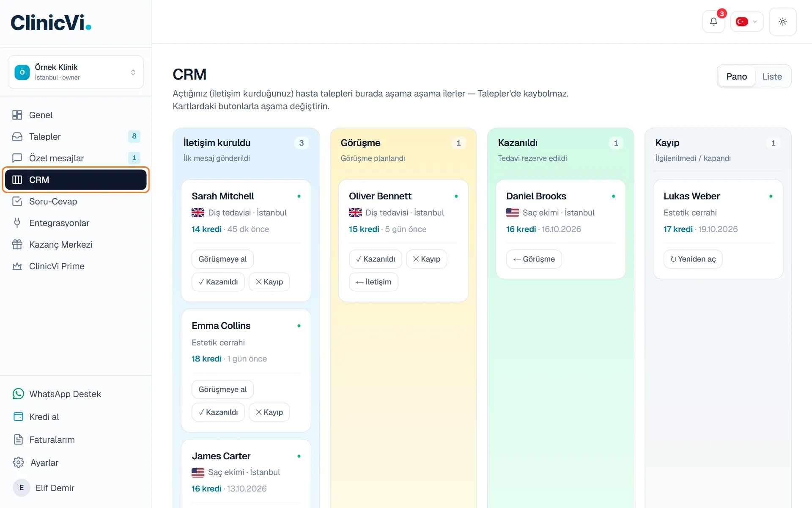This screenshot has height=508, width=812.
Task: Expand the Örnek Klinik clinic selector
Action: (76, 72)
